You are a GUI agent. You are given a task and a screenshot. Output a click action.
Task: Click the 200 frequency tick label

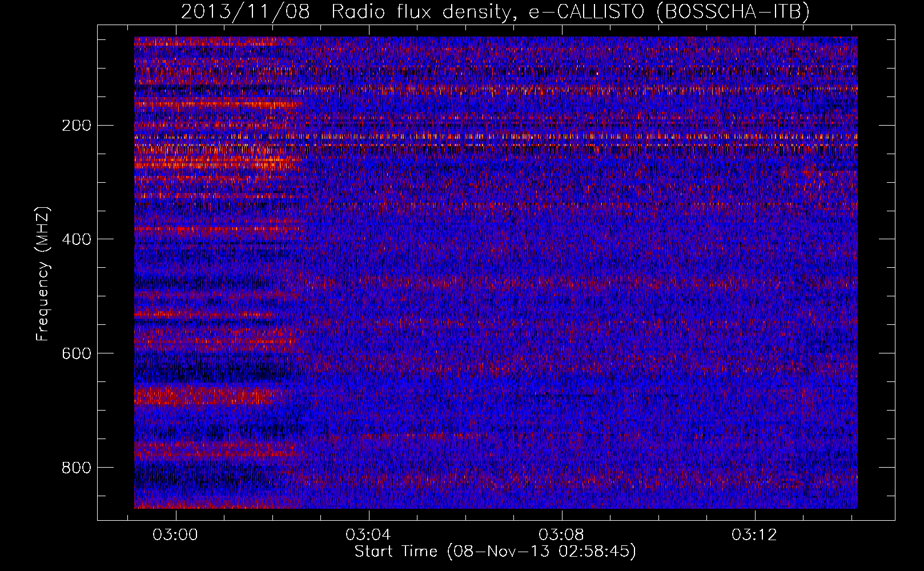(x=76, y=126)
